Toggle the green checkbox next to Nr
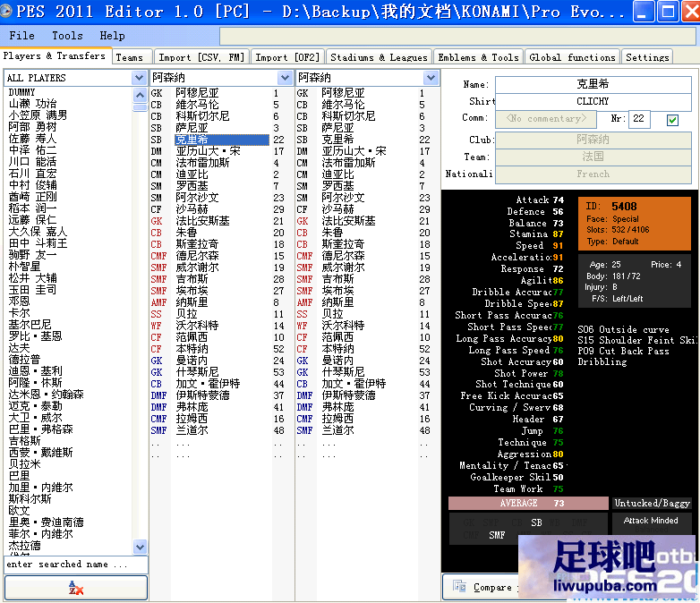This screenshot has width=700, height=603. tap(672, 120)
